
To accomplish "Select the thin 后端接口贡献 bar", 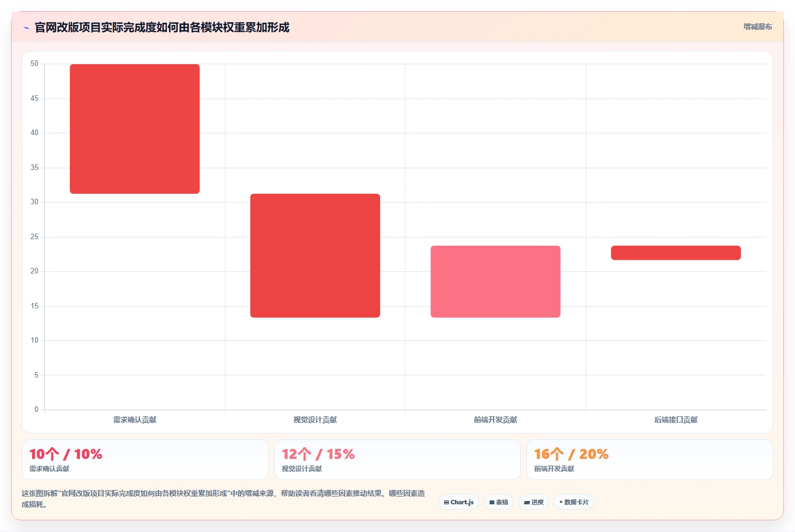I will pyautogui.click(x=676, y=253).
